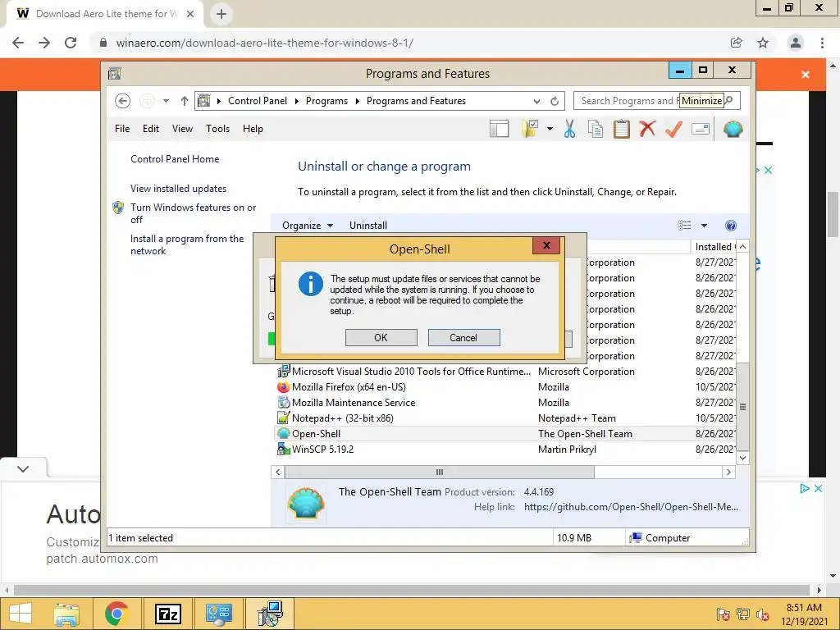Open the Tools menu

(x=217, y=129)
